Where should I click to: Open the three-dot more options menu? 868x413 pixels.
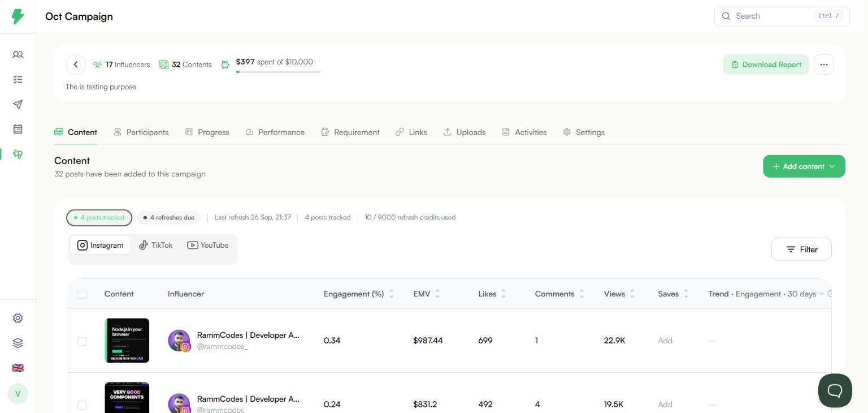tap(824, 64)
